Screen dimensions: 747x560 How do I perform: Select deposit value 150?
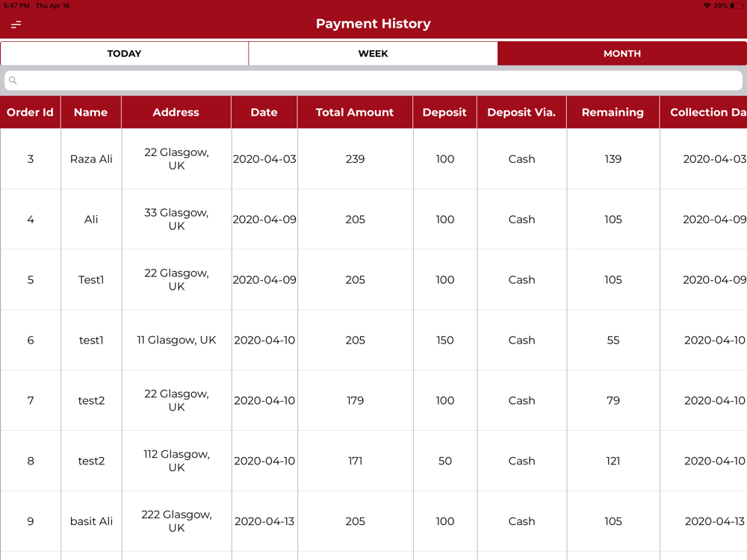[x=445, y=340]
